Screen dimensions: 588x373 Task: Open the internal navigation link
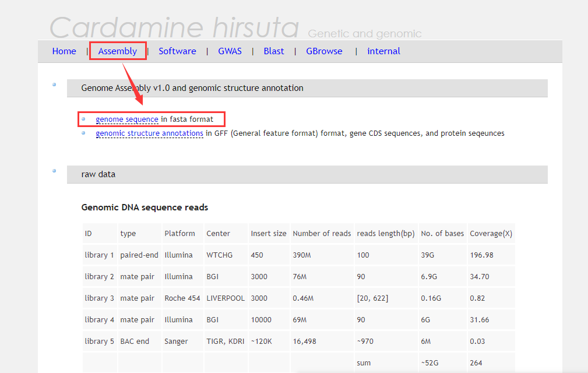click(383, 51)
